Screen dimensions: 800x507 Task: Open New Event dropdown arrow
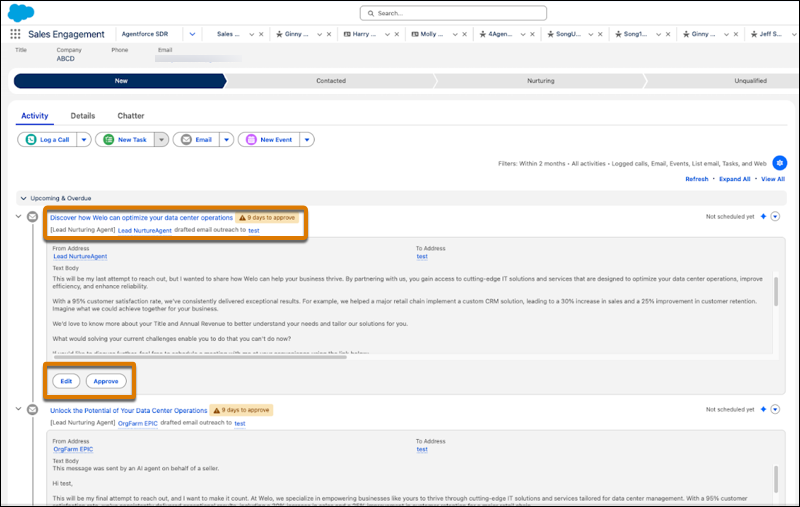coord(307,139)
